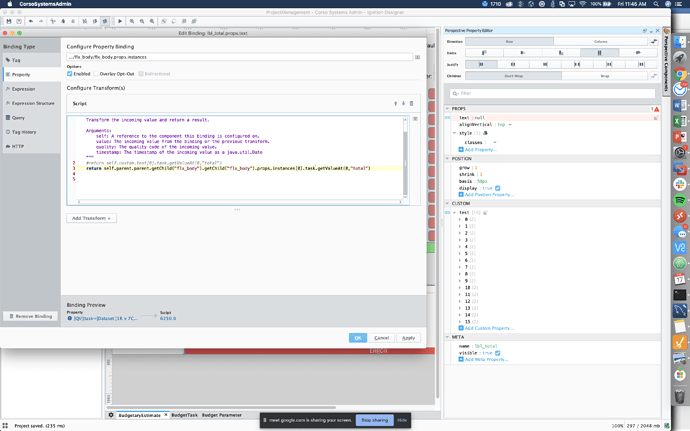Switch to BudgetTask tab
Screen dimensions: 690x431
pos(184,415)
